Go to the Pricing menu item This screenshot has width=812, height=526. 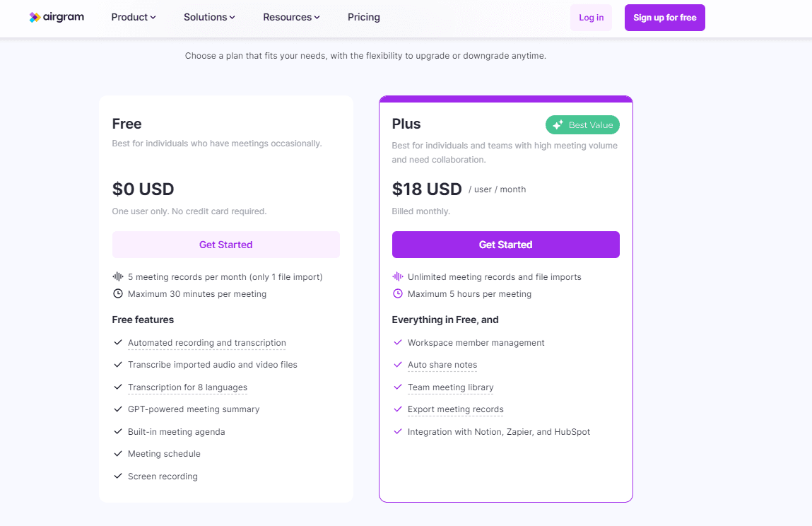pyautogui.click(x=363, y=17)
